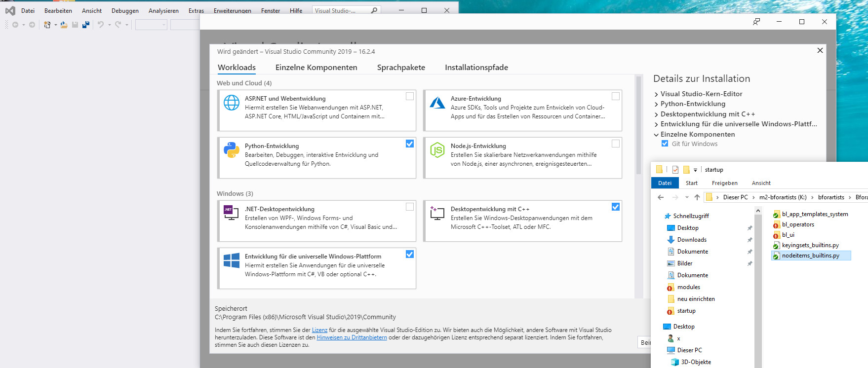Screen dimensions: 868x368
Task: Select keyingsets_builtins.py file in Explorer
Action: 810,245
